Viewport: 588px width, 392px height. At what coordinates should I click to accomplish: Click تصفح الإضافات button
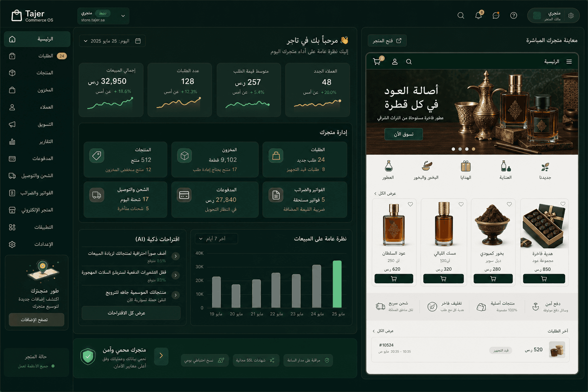tap(36, 320)
